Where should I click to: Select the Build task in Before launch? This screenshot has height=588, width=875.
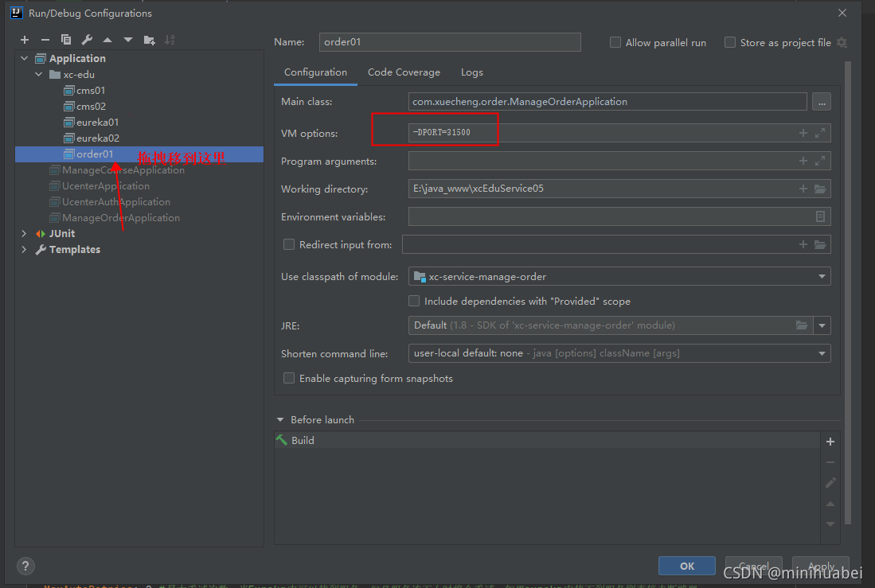pyautogui.click(x=547, y=440)
